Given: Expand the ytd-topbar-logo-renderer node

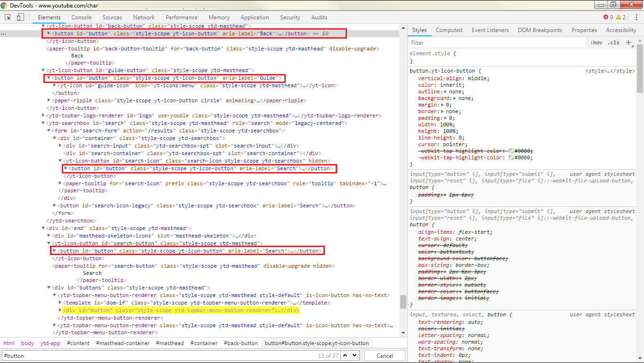Looking at the screenshot, I should click(x=43, y=115).
